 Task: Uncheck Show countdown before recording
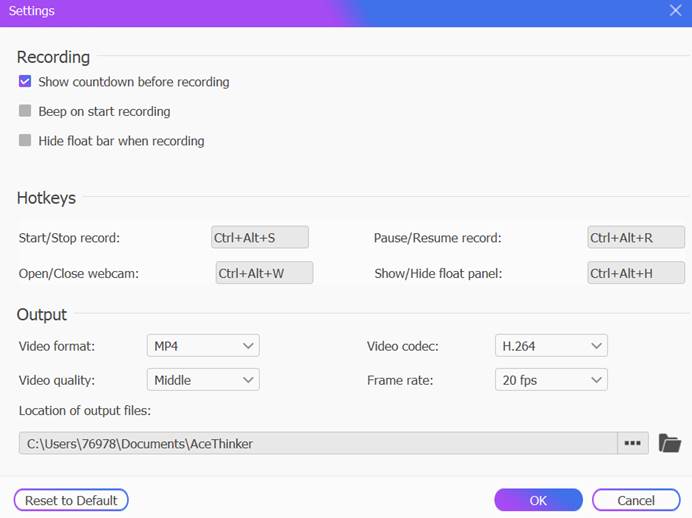tap(25, 82)
